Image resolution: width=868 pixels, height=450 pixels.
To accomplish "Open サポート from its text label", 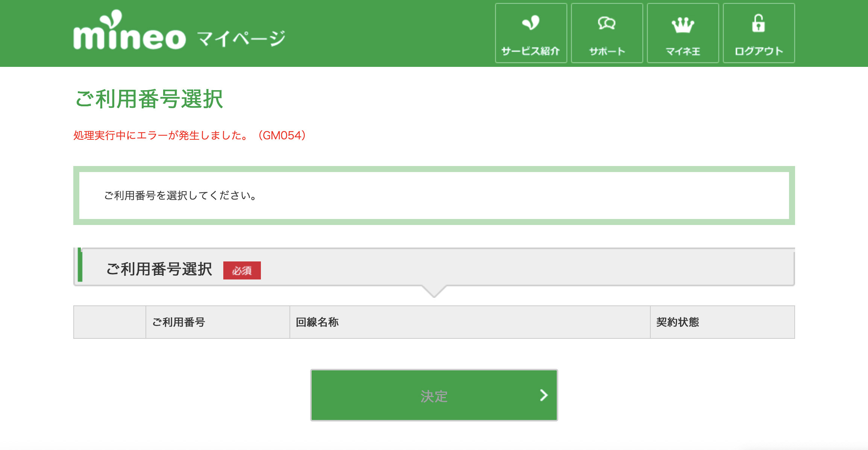I will click(607, 51).
